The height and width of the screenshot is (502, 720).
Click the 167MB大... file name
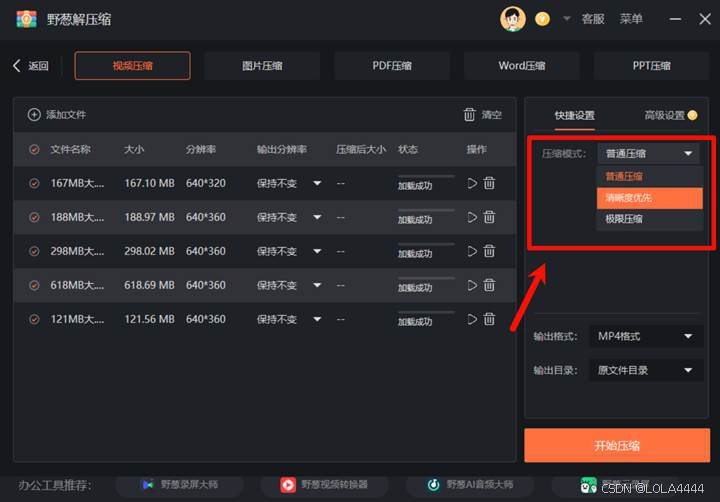pos(77,183)
